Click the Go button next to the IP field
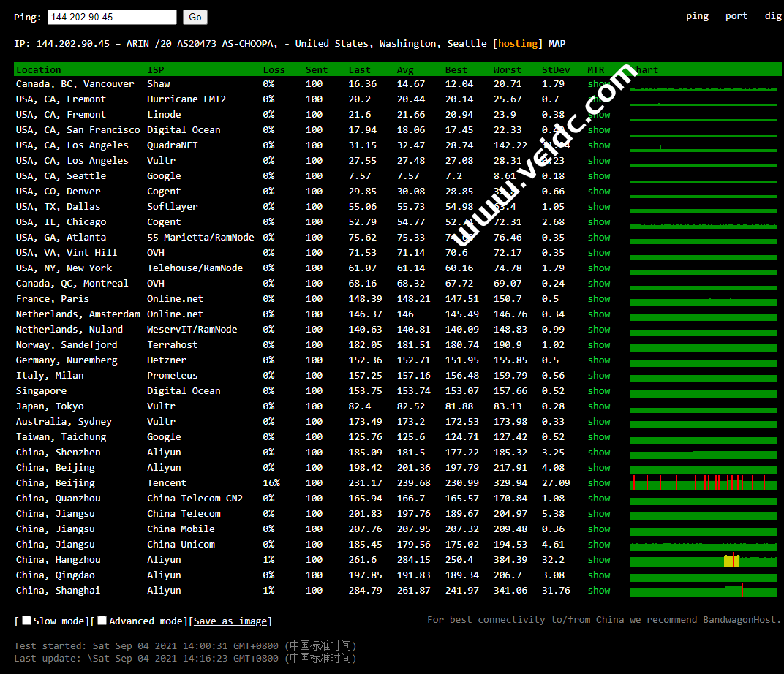 click(195, 17)
